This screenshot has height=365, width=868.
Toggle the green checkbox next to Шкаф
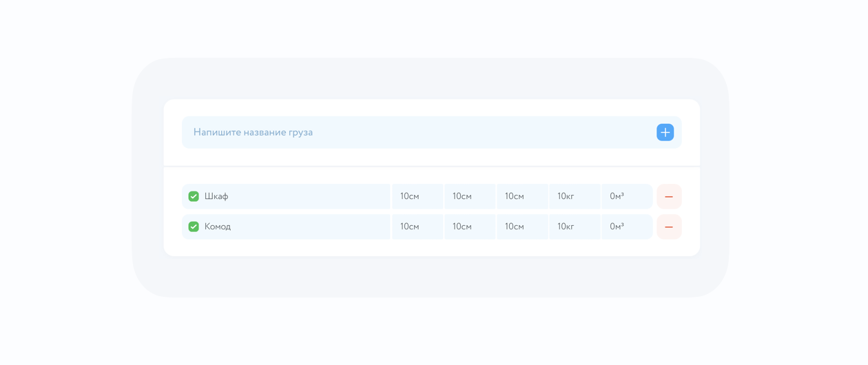click(194, 196)
